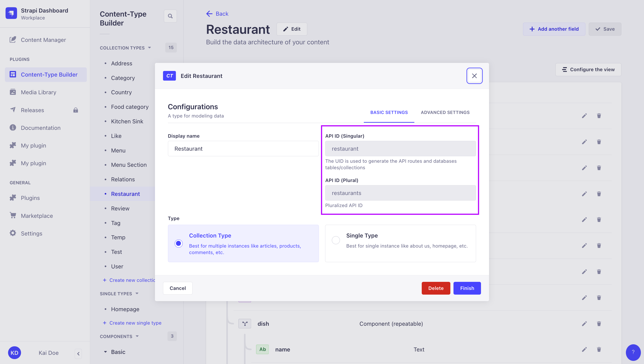Select the Releases sidebar icon
The height and width of the screenshot is (364, 644).
click(x=13, y=110)
